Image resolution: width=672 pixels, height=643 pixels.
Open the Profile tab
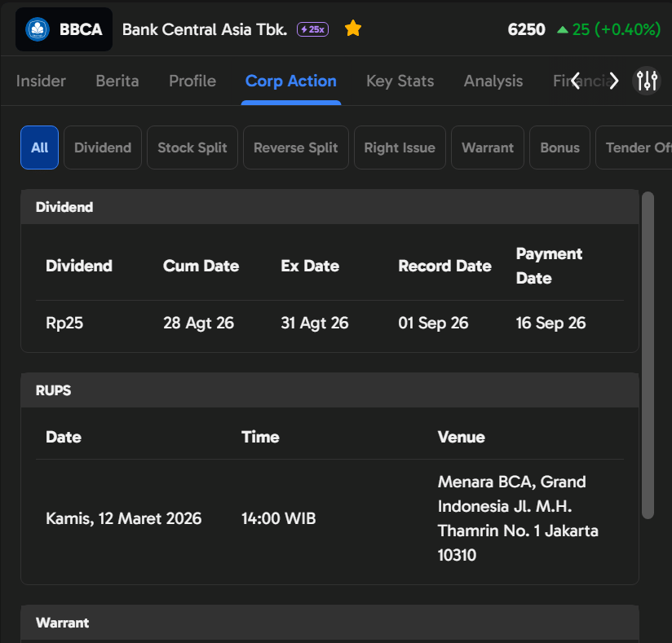[x=192, y=81]
